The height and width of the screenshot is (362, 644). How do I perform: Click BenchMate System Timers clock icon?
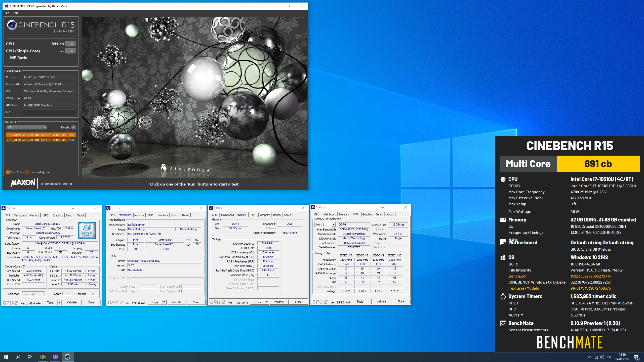(x=503, y=296)
